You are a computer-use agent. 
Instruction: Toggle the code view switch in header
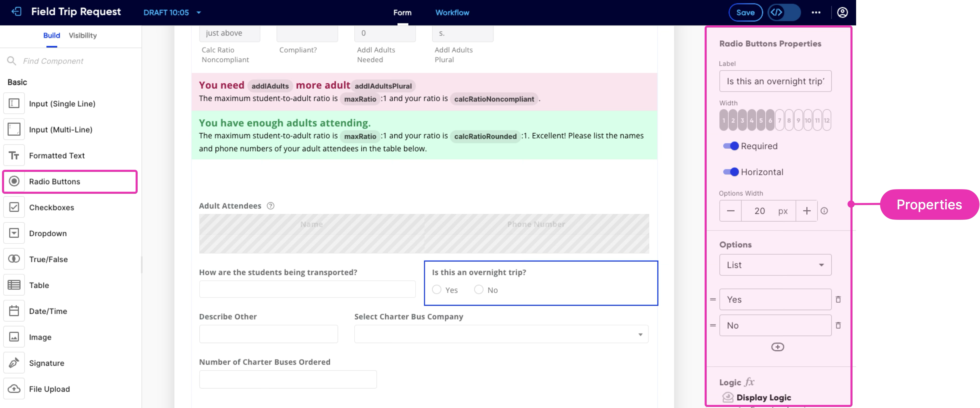(784, 12)
